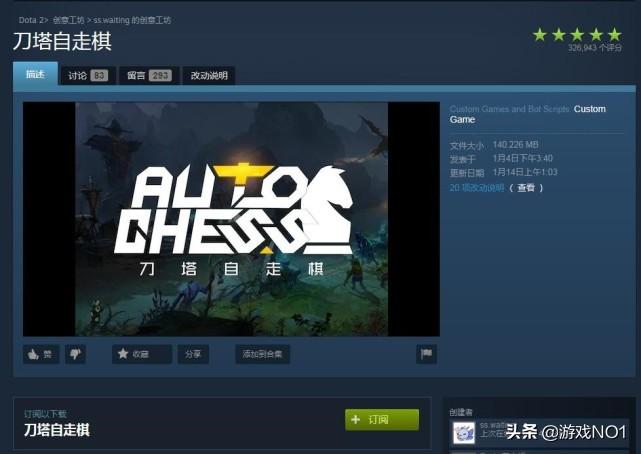Open the 留言 tab with 293 comments
The height and width of the screenshot is (454, 641).
click(x=149, y=76)
